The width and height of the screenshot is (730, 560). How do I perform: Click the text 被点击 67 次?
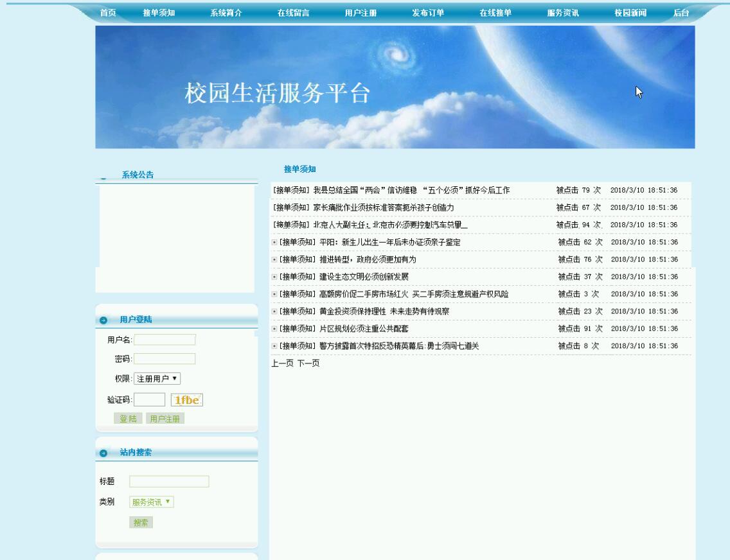(x=578, y=207)
